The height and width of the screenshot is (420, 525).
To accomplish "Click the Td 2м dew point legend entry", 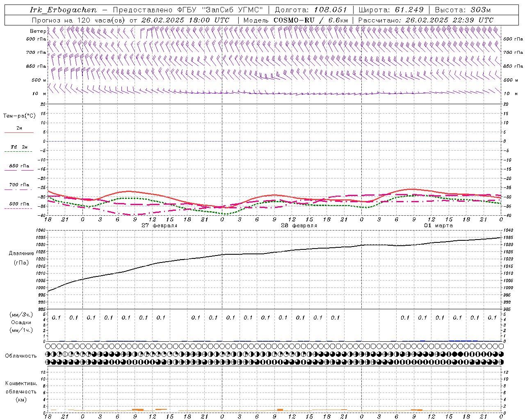I will [x=19, y=147].
